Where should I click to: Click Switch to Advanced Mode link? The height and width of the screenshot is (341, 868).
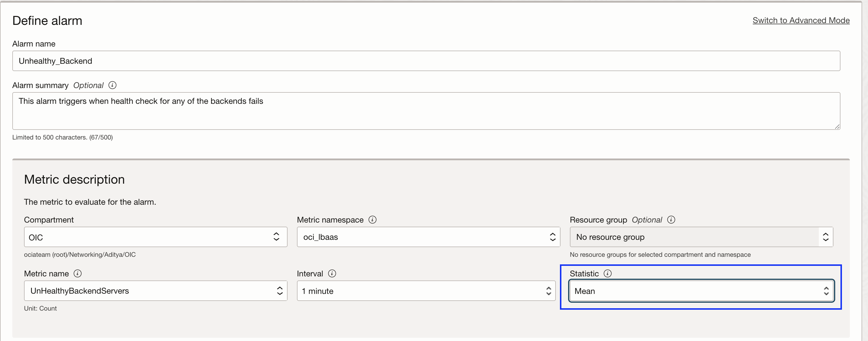[x=801, y=20]
